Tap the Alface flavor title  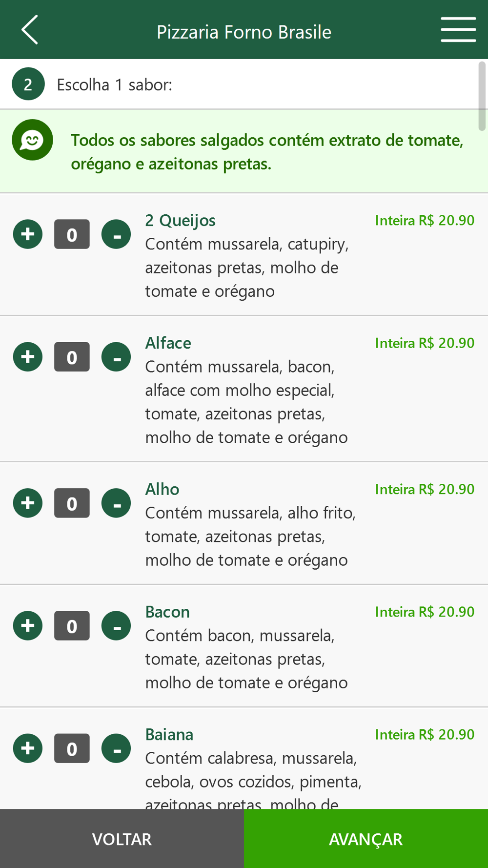coord(168,343)
